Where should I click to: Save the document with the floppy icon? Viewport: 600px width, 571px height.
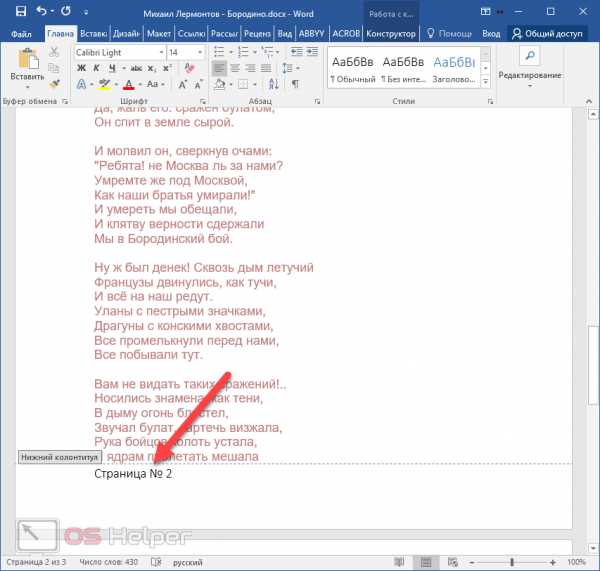point(21,11)
